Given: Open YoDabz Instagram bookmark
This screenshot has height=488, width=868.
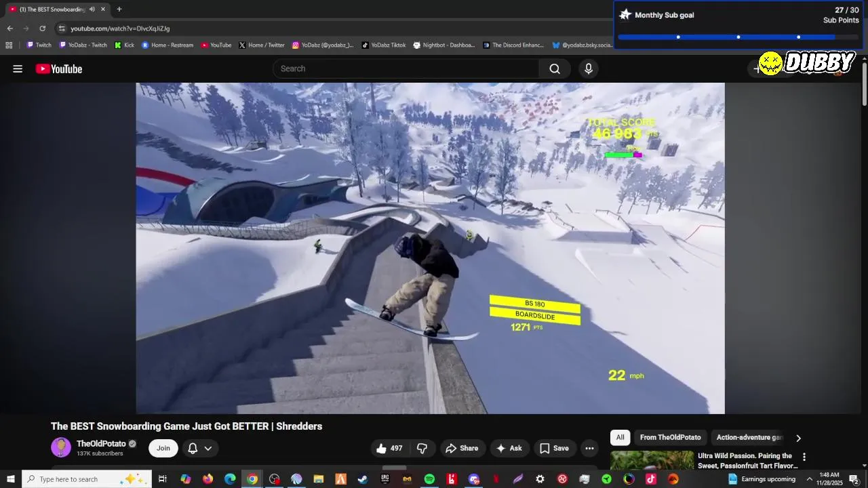Looking at the screenshot, I should [x=323, y=45].
